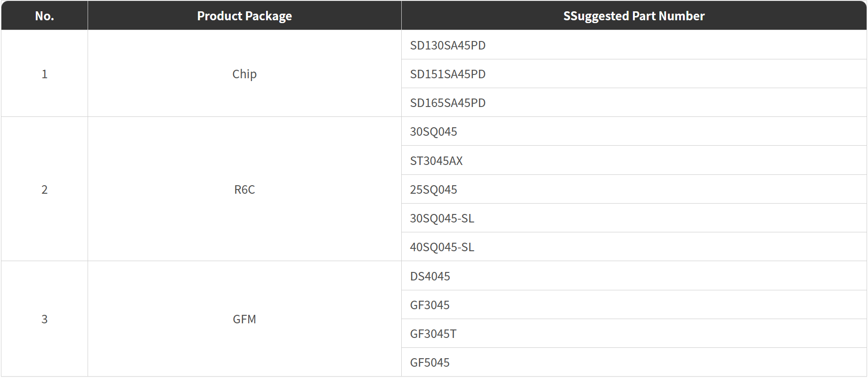868x378 pixels.
Task: Click the Suggested Part Number header
Action: coord(633,16)
